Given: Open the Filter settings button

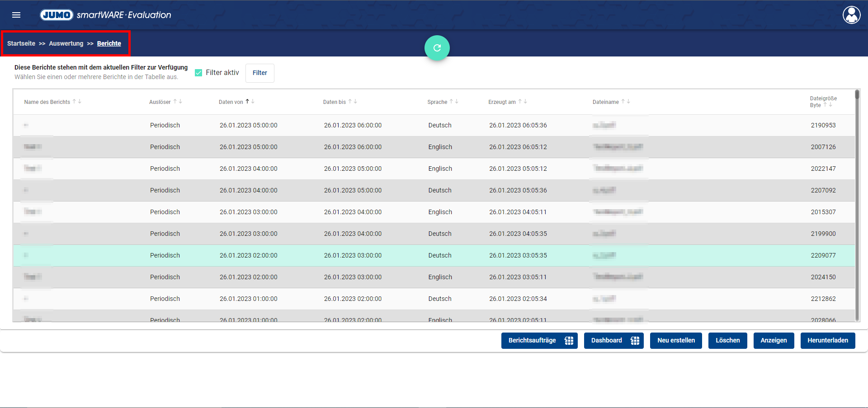Looking at the screenshot, I should tap(260, 73).
